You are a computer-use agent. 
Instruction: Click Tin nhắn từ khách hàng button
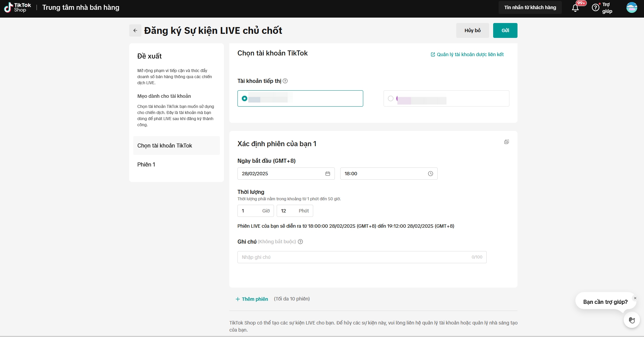(x=530, y=7)
